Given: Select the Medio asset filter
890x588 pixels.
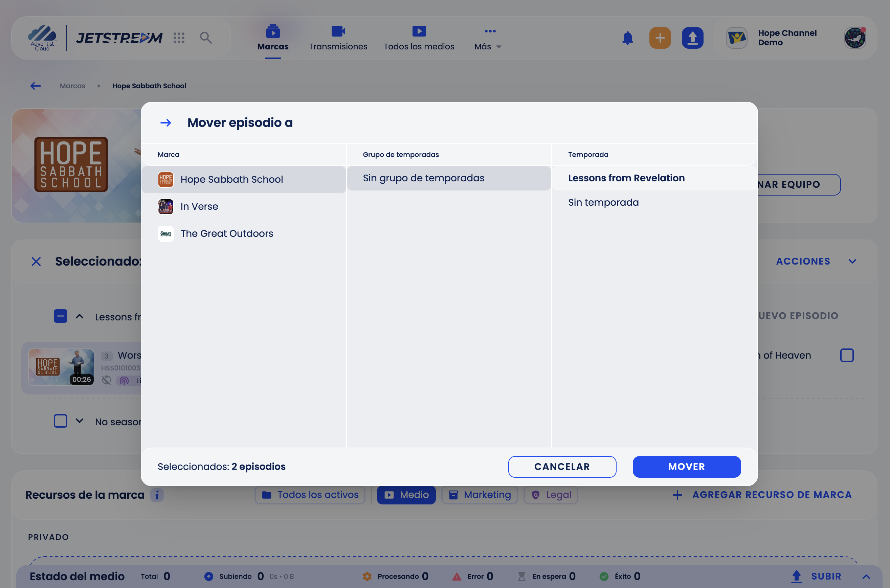Looking at the screenshot, I should [x=406, y=495].
